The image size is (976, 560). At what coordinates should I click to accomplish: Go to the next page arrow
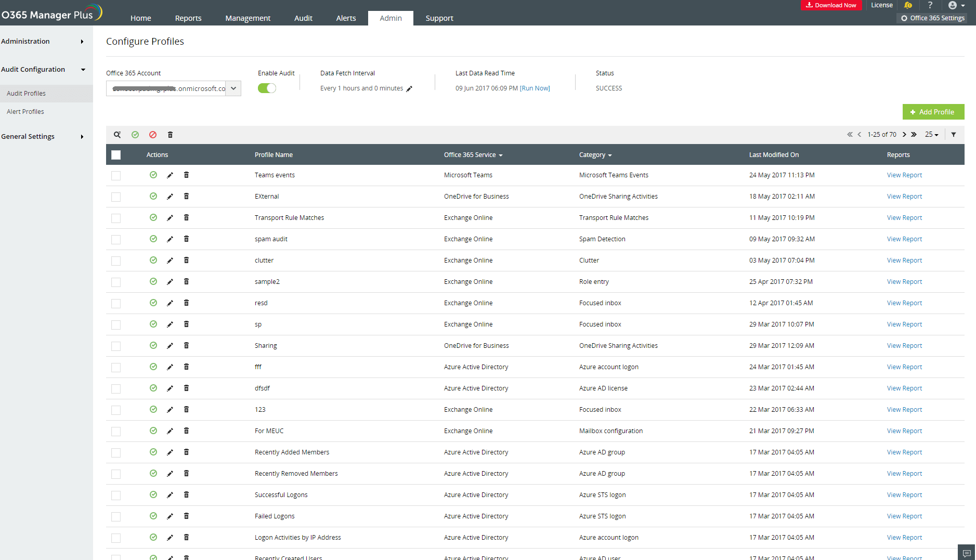(x=904, y=135)
